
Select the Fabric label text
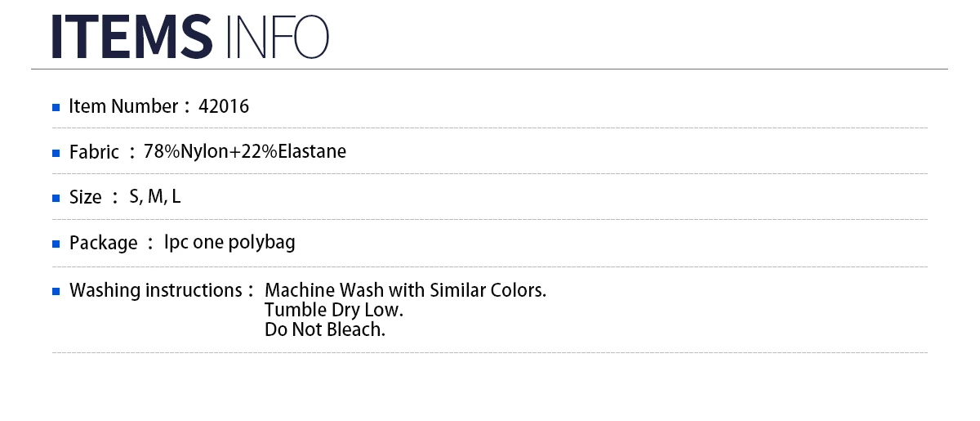pos(94,152)
